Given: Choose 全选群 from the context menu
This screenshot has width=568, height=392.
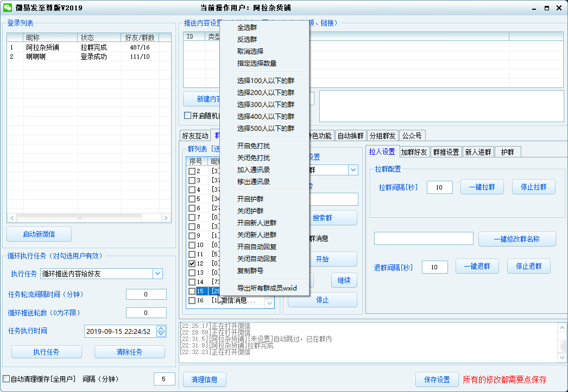Looking at the screenshot, I should [x=247, y=27].
